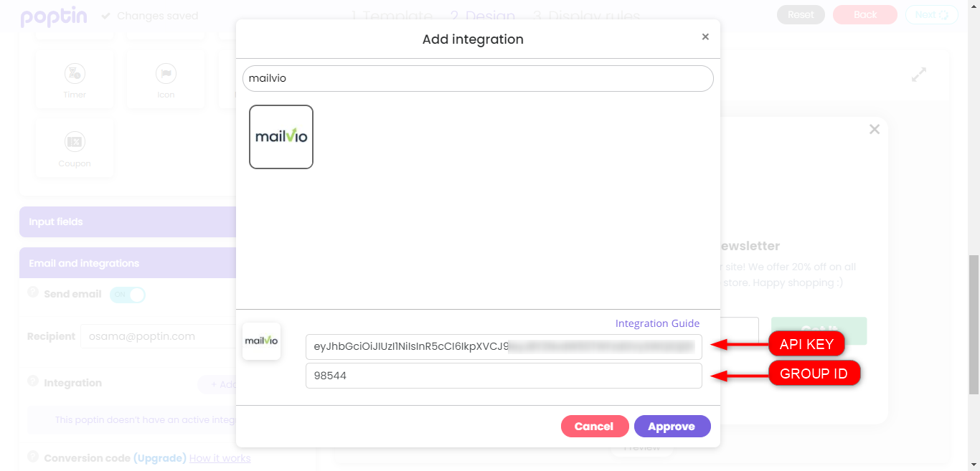Close the Add integration dialog

click(x=705, y=37)
